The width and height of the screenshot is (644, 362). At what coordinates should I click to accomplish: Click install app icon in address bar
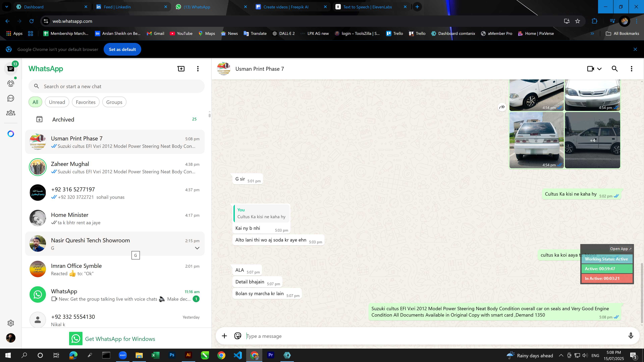point(567,21)
